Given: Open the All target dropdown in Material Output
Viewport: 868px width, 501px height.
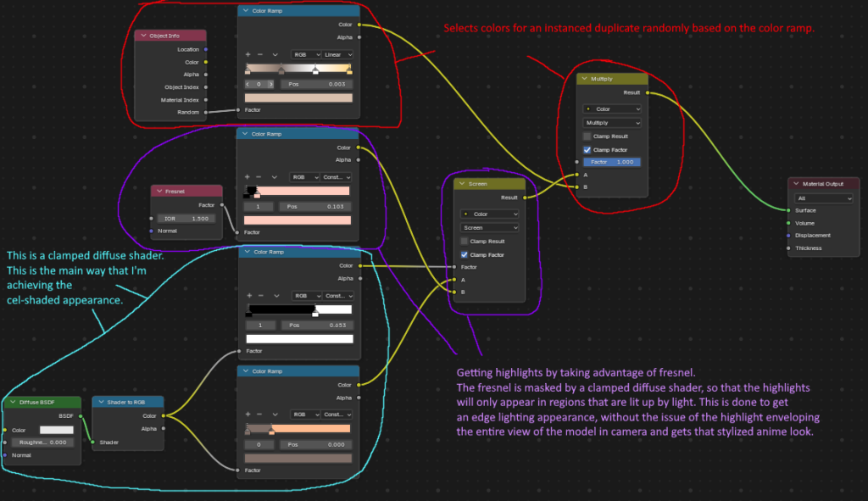Looking at the screenshot, I should tap(821, 198).
